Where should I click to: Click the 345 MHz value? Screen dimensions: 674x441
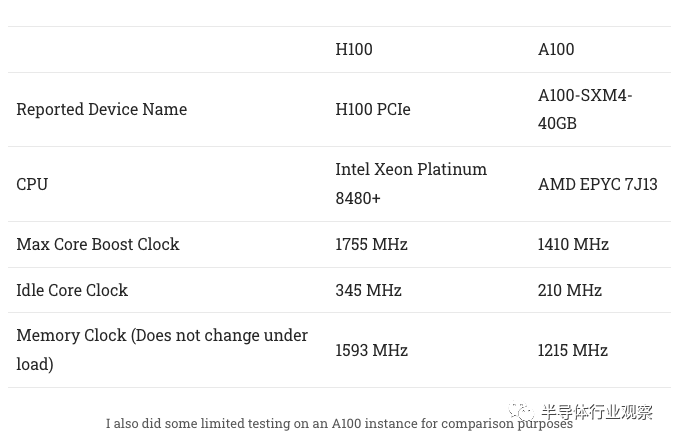368,290
